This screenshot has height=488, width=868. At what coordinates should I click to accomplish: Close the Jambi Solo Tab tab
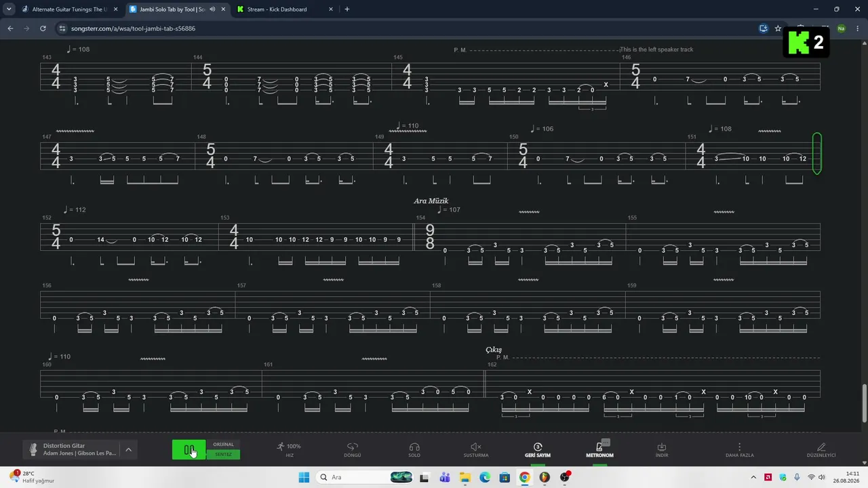tap(223, 9)
